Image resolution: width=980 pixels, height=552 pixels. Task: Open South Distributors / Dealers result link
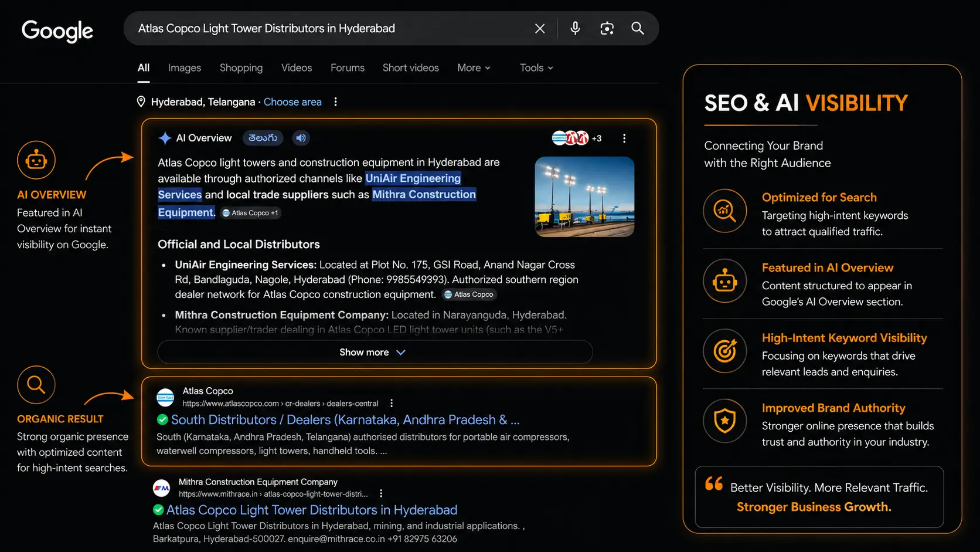click(x=345, y=420)
